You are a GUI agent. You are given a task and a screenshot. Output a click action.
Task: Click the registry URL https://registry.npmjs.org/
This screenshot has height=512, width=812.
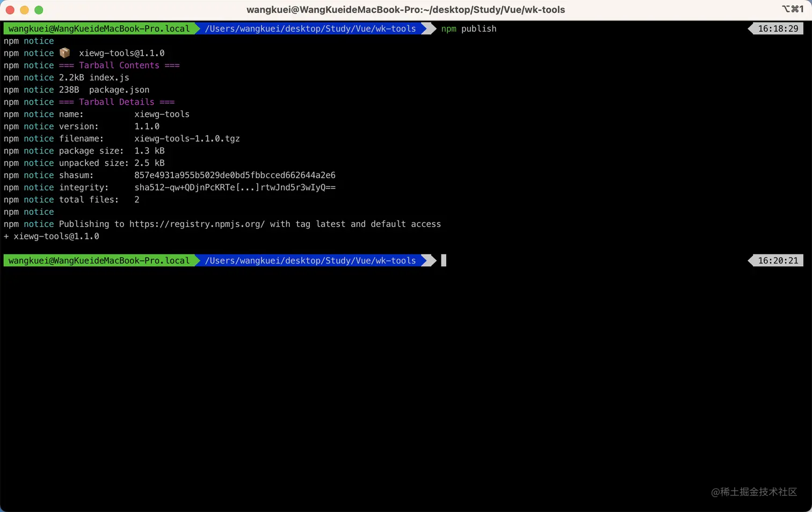pyautogui.click(x=197, y=224)
